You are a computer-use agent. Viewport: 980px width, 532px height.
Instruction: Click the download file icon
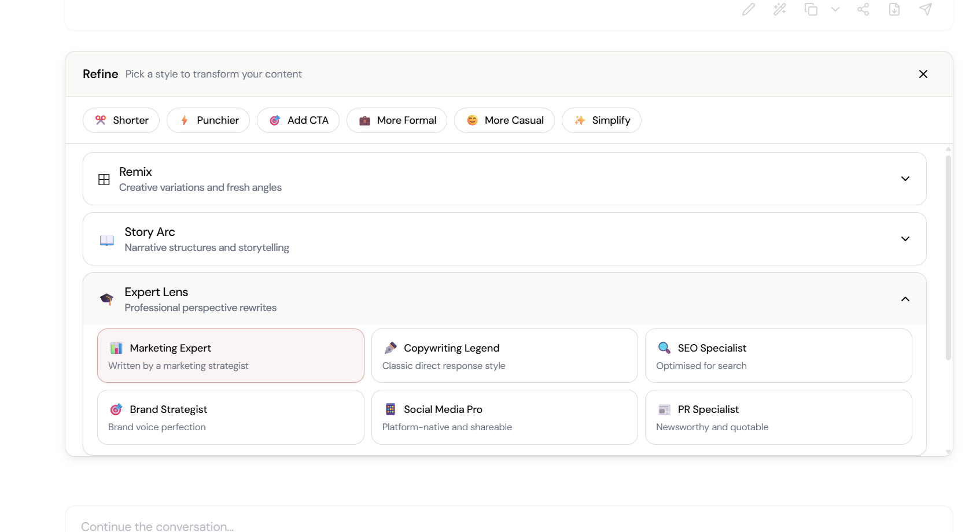[894, 9]
